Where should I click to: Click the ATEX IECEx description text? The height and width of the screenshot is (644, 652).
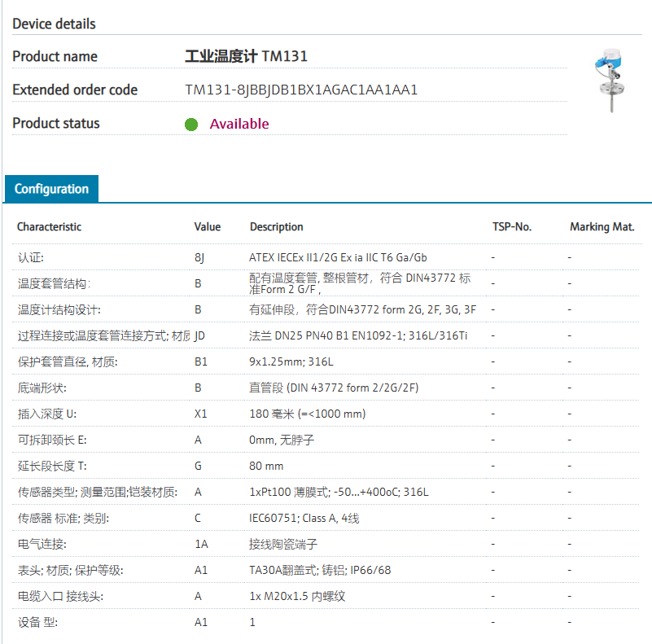pyautogui.click(x=338, y=257)
